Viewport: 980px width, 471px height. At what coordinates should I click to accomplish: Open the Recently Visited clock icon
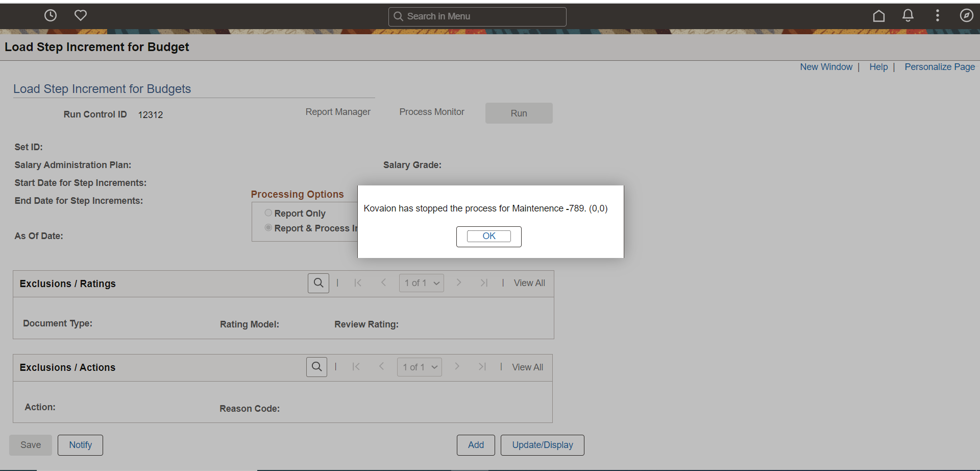click(x=51, y=15)
